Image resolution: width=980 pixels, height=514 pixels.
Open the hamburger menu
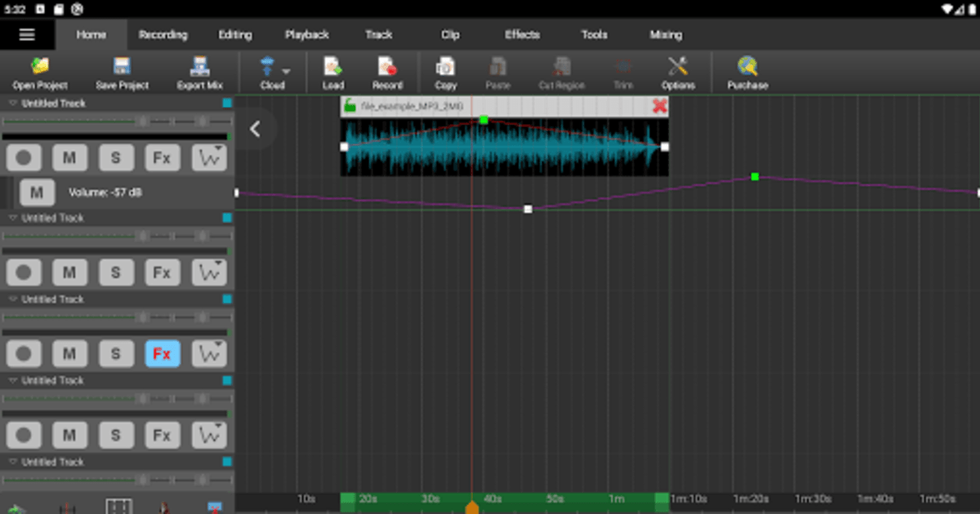[27, 34]
